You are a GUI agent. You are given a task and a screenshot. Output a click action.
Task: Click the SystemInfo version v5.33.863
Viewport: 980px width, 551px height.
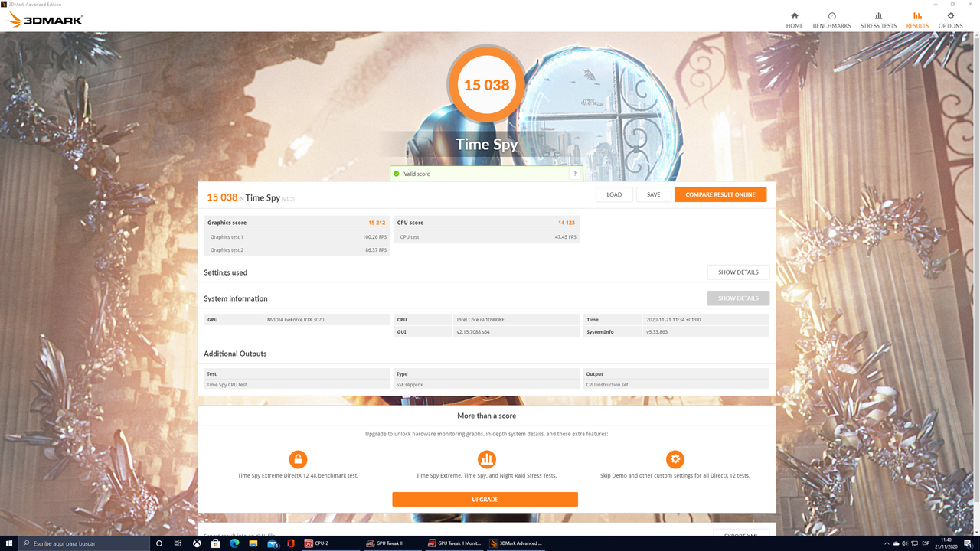click(657, 332)
